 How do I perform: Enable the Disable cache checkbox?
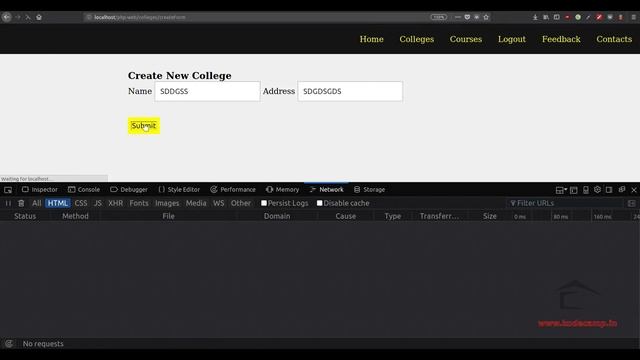tap(320, 203)
